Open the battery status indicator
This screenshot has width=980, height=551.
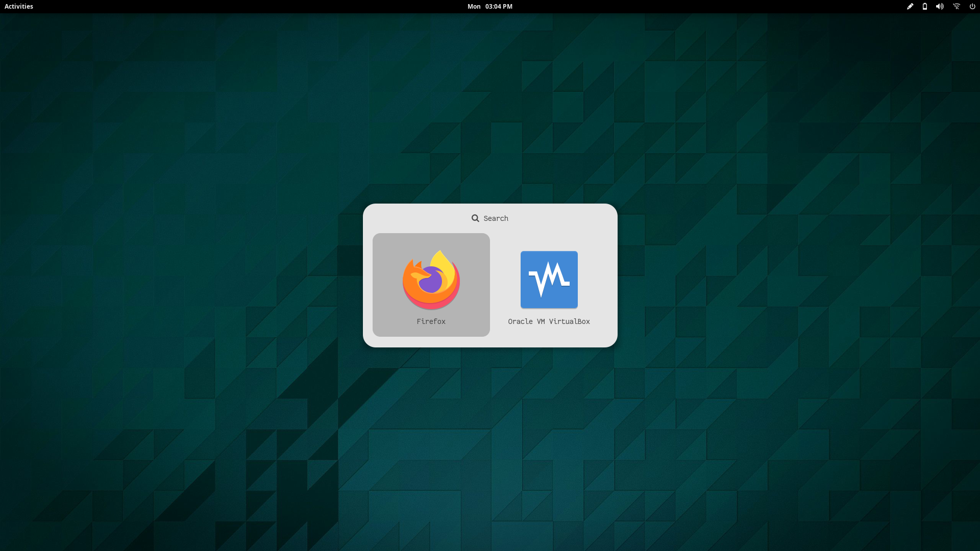pos(924,7)
